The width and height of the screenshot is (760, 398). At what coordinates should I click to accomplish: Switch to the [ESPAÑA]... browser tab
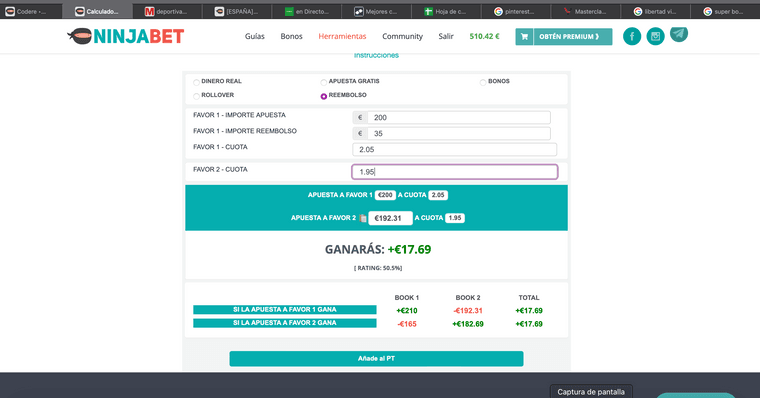(x=237, y=11)
